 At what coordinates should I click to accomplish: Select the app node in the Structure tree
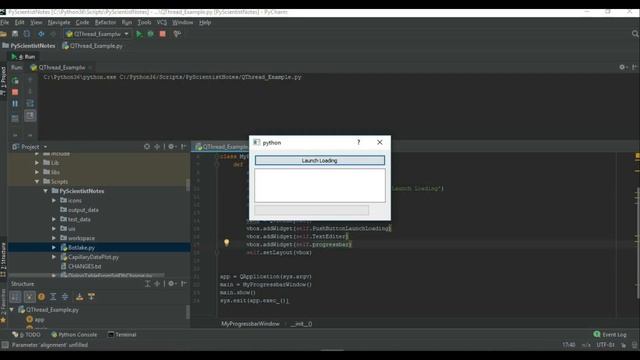point(36,320)
